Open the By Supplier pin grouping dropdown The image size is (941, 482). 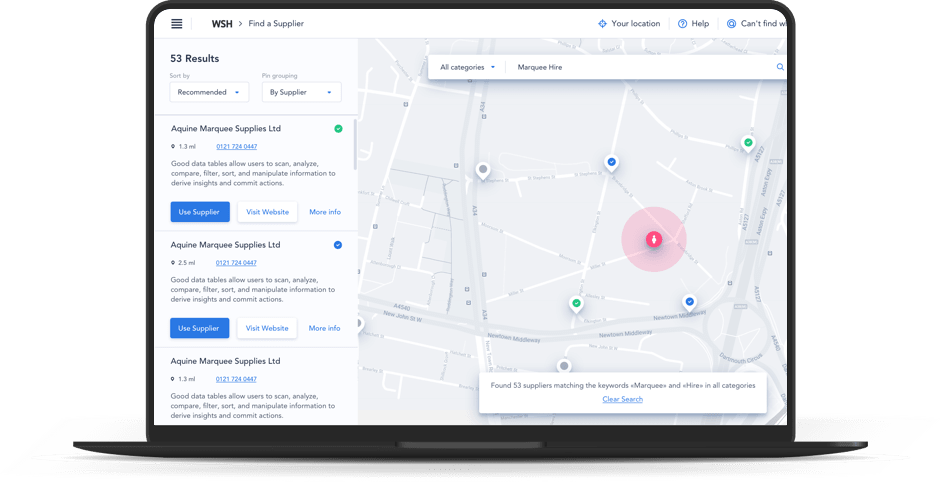[x=301, y=92]
